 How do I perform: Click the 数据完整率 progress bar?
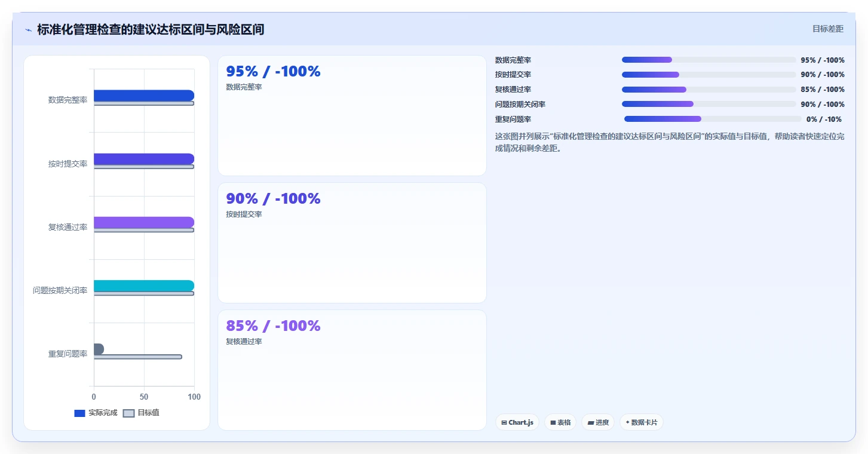(x=708, y=60)
